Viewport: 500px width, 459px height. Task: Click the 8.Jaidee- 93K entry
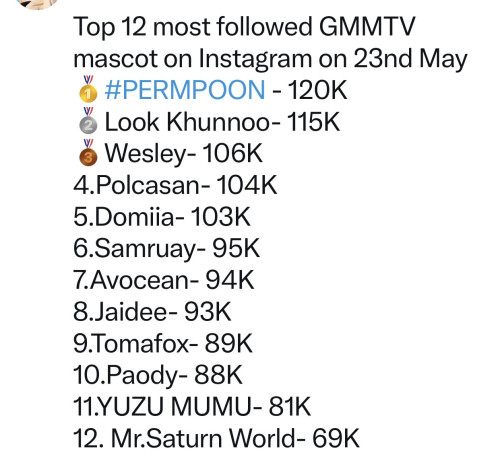click(152, 312)
